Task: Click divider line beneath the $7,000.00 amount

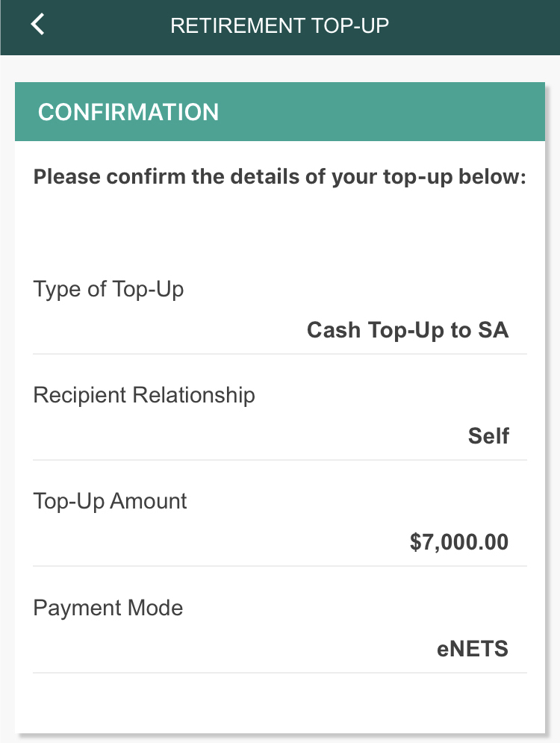Action: [x=280, y=566]
